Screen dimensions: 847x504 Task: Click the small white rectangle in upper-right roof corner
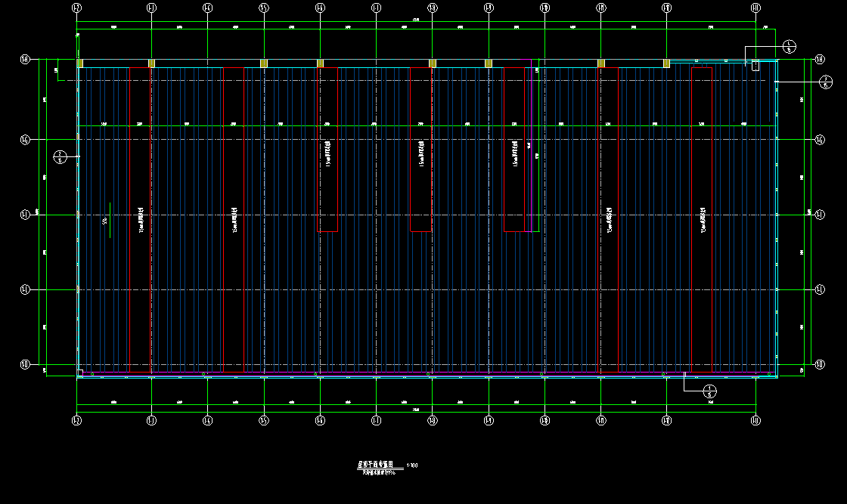tap(755, 66)
